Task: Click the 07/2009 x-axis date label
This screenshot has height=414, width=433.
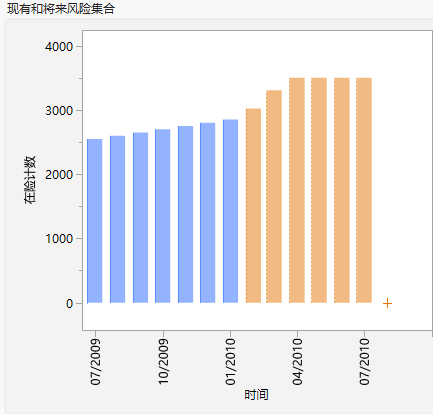Action: (x=96, y=362)
